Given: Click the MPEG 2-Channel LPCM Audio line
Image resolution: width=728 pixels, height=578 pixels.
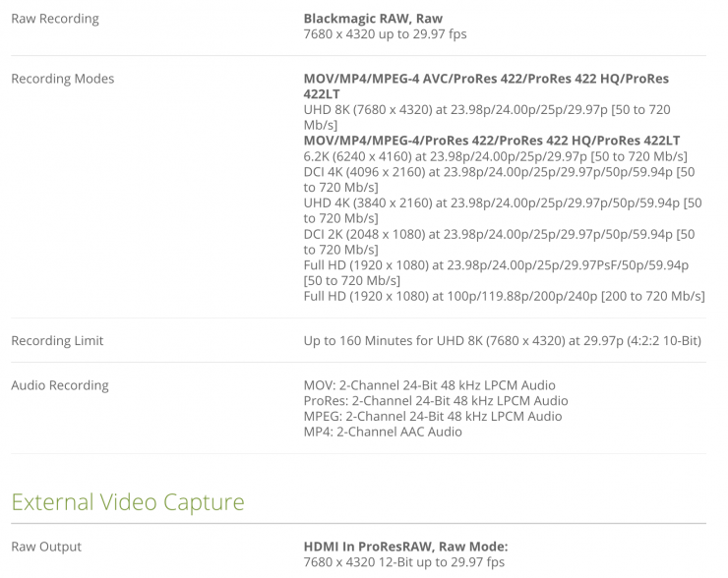Looking at the screenshot, I should pos(433,416).
